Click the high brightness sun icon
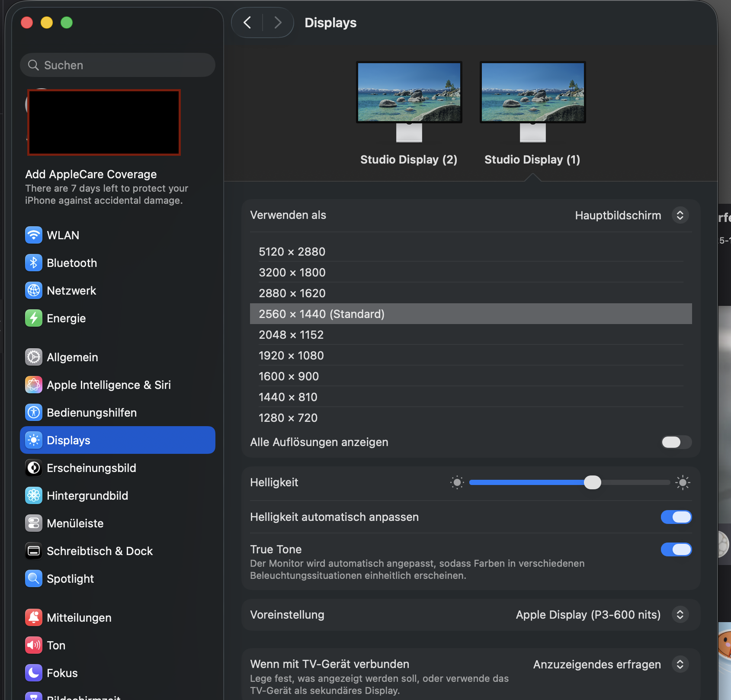 [x=683, y=482]
